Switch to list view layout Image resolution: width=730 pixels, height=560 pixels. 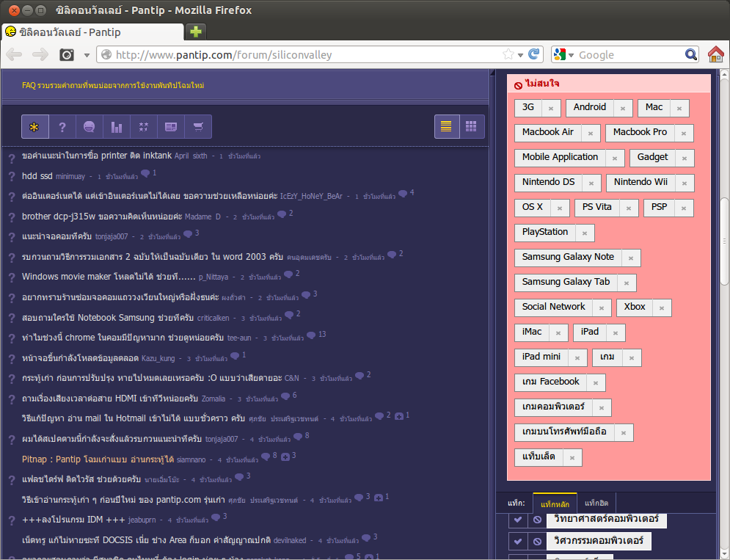tap(447, 126)
